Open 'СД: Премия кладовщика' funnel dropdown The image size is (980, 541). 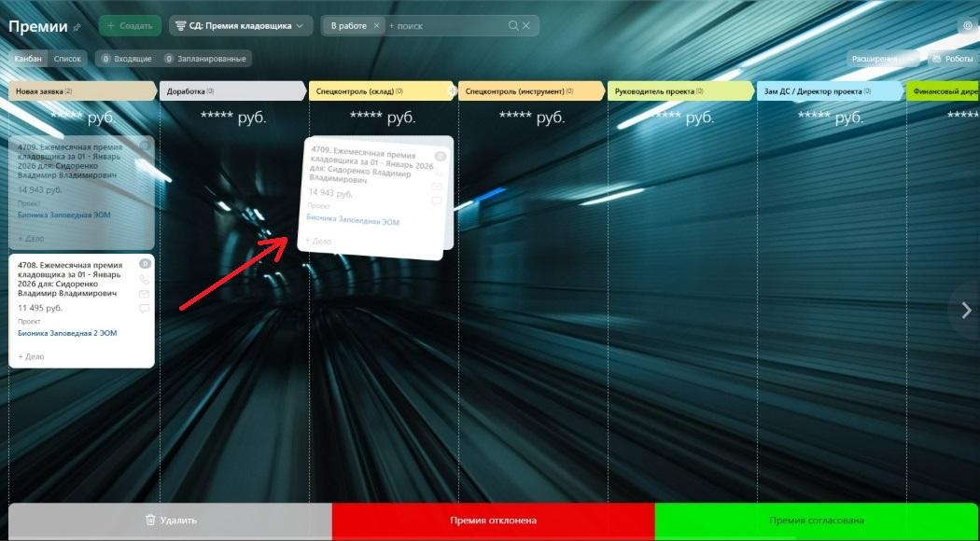(x=241, y=26)
